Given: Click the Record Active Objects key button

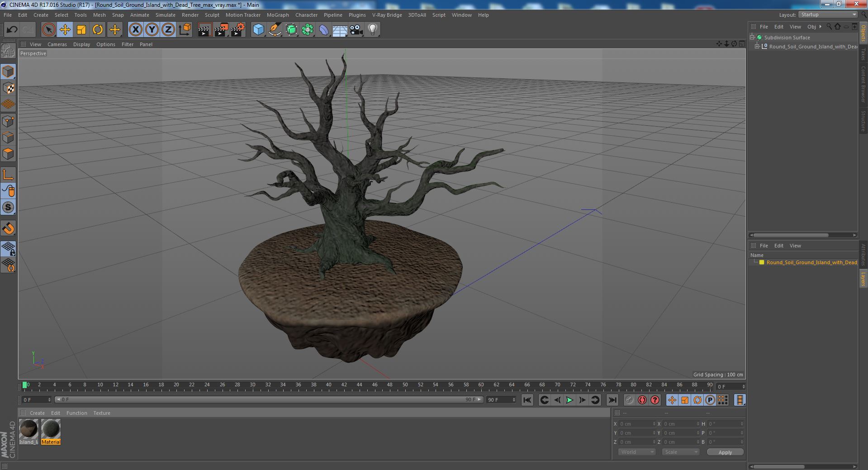Looking at the screenshot, I should [x=630, y=400].
